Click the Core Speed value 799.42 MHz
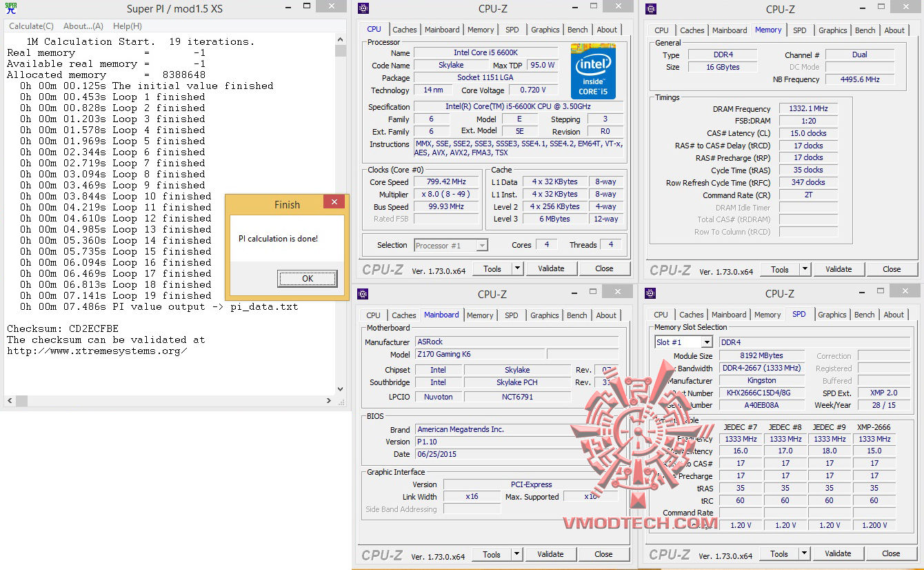 [x=448, y=181]
